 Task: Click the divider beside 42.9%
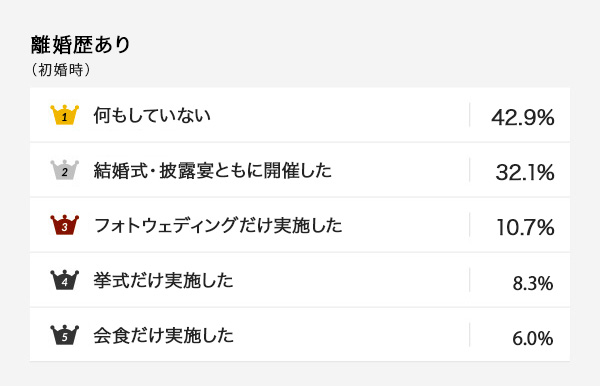point(470,115)
